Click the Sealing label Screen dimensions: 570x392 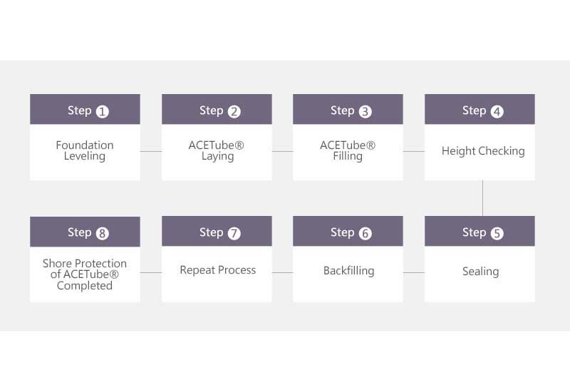[x=480, y=272]
